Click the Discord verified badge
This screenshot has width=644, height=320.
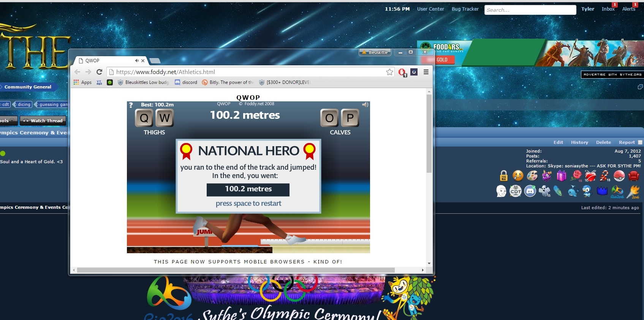pos(530,191)
